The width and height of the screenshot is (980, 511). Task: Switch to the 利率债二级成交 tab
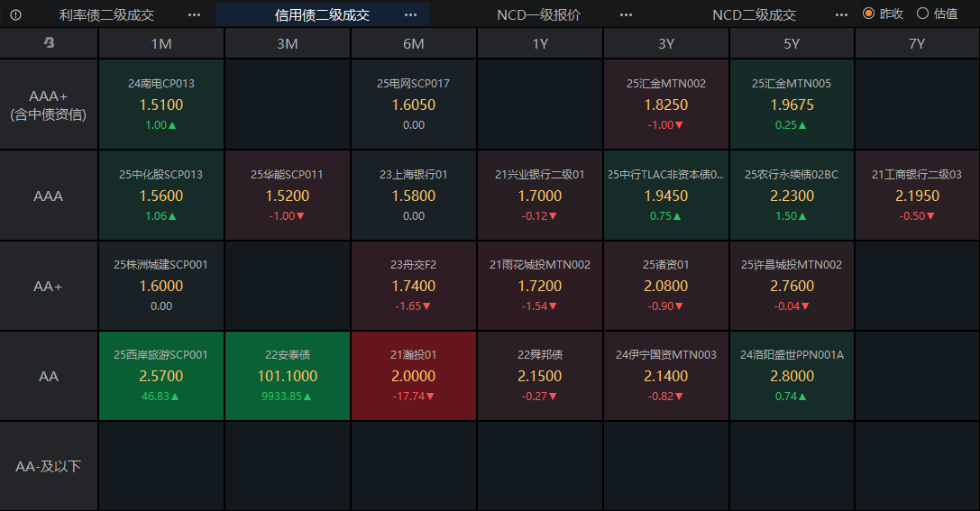click(106, 14)
